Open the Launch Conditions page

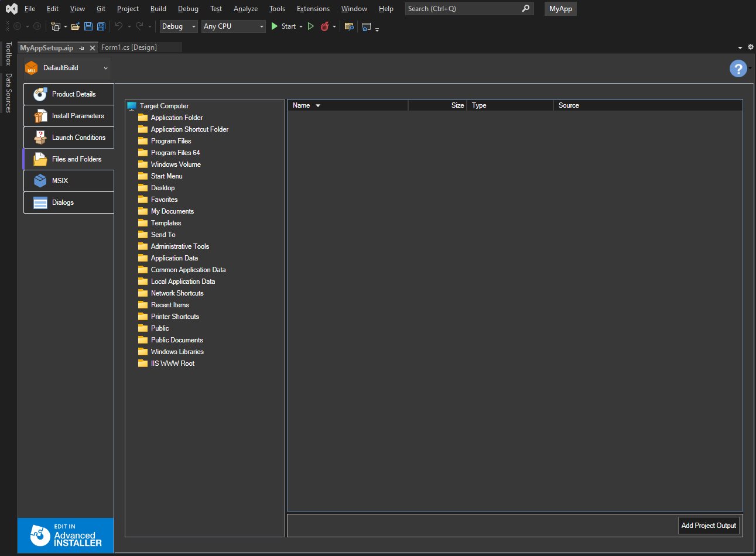tap(69, 138)
